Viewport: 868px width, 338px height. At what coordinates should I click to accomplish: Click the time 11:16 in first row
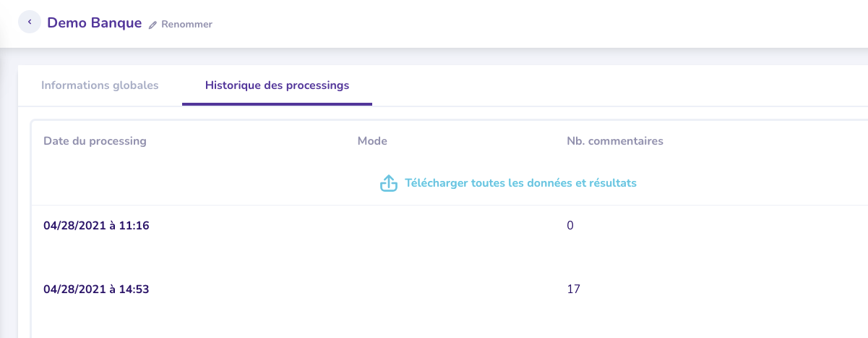[135, 226]
